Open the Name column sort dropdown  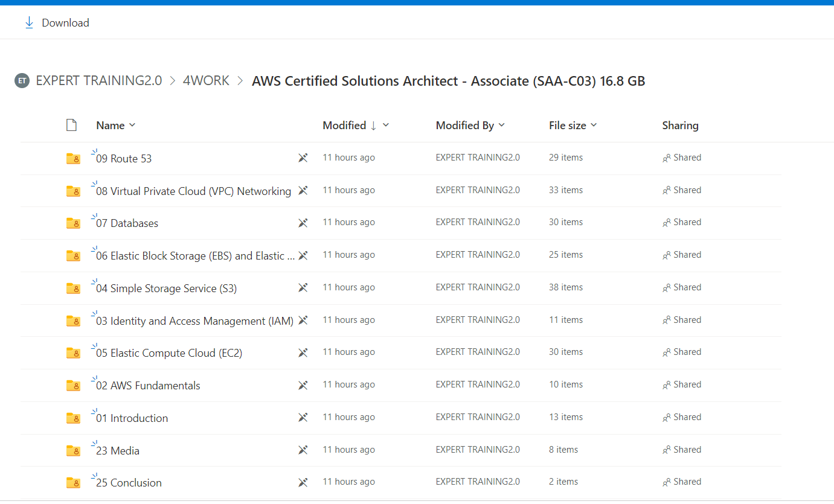coord(132,126)
